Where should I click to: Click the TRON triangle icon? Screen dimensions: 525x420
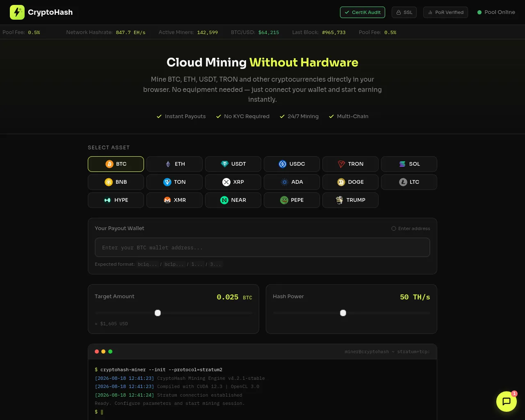point(341,164)
